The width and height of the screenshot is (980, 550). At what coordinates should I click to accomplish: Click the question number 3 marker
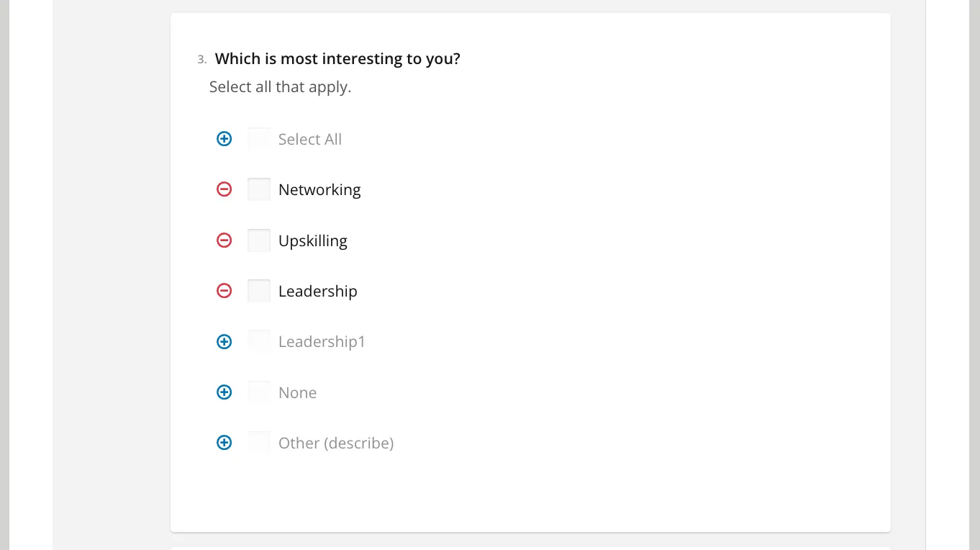(201, 60)
